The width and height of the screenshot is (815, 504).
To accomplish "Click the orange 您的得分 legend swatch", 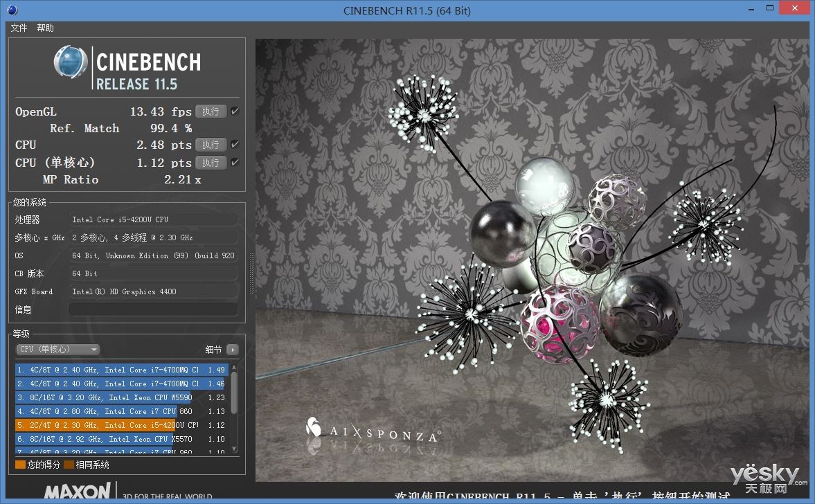I will 20,465.
